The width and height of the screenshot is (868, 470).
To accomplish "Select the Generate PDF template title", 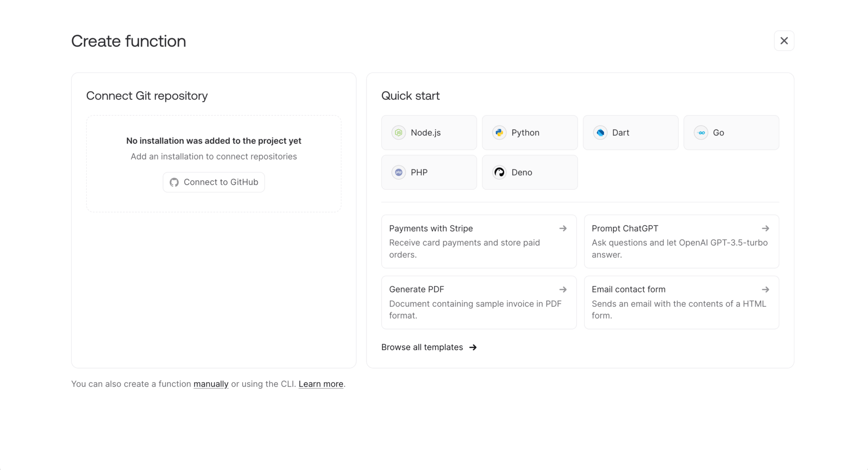I will [x=416, y=289].
